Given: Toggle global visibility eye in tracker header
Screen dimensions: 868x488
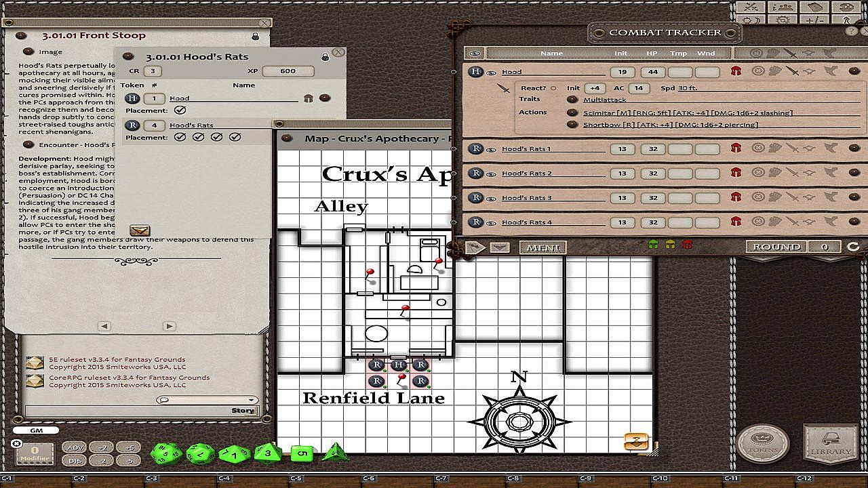Looking at the screenshot, I should pos(474,53).
